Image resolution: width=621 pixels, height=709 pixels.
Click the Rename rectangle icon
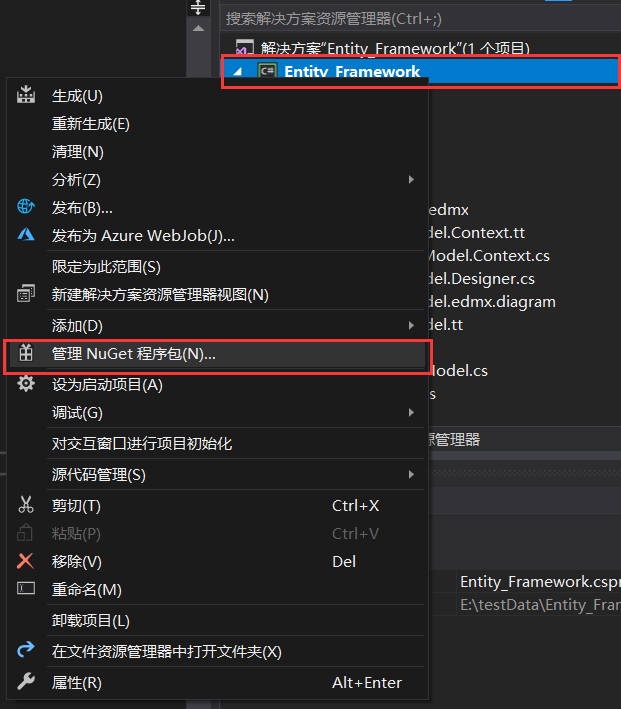[26, 588]
